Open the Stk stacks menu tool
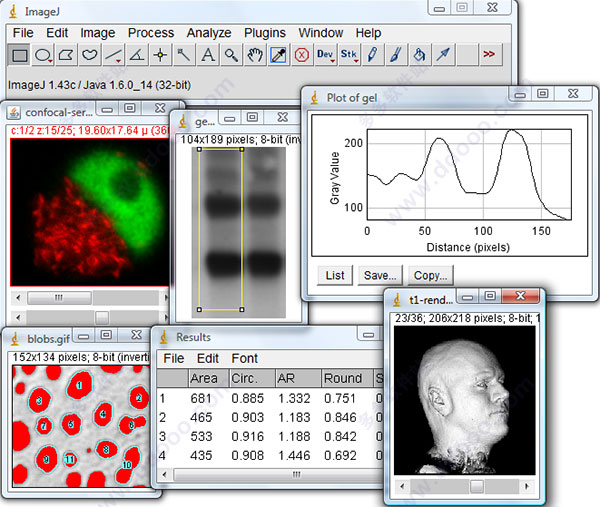Screen dimensions: 600x507 pos(349,55)
